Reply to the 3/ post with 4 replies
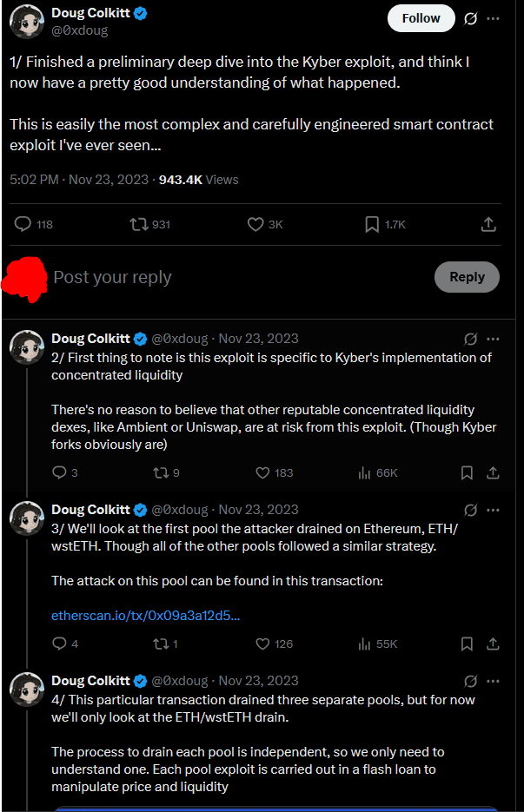The height and width of the screenshot is (812, 524). click(59, 644)
